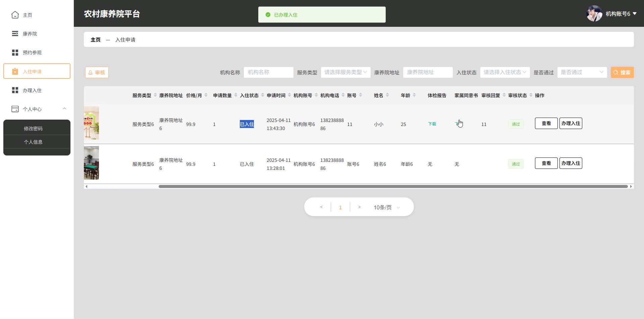
Task: Open the 10条/页 page size selector
Action: pos(387,207)
